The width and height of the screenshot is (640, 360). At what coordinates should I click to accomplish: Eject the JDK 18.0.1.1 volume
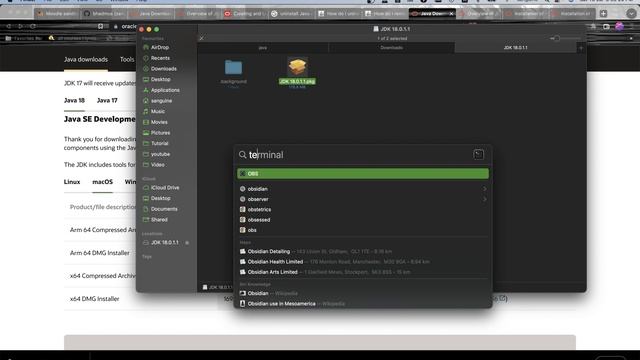[x=187, y=243]
